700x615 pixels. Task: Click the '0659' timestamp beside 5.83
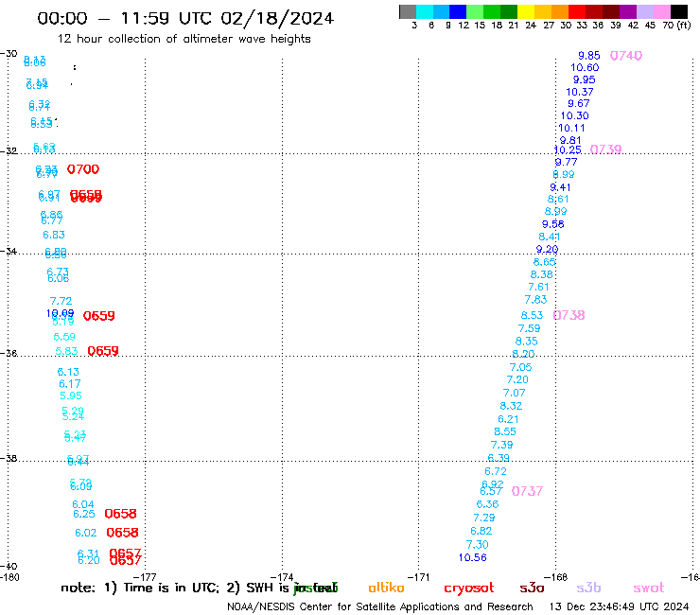click(103, 351)
